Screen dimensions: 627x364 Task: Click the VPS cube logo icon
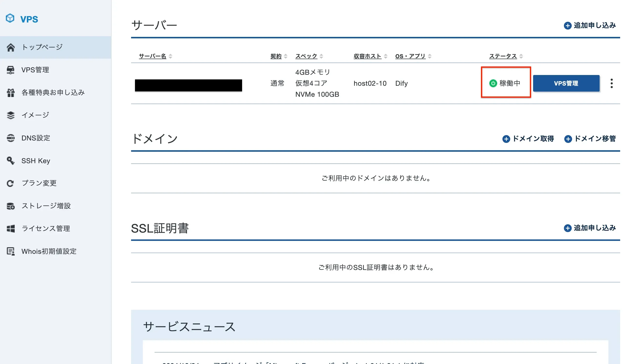pyautogui.click(x=10, y=18)
